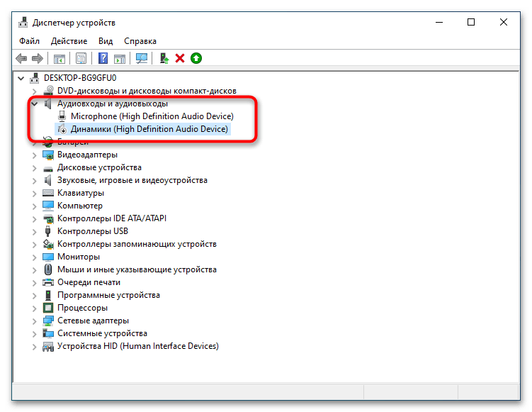This screenshot has height=412, width=532.
Task: Scan for hardware changes monitor icon
Action: coord(142,58)
